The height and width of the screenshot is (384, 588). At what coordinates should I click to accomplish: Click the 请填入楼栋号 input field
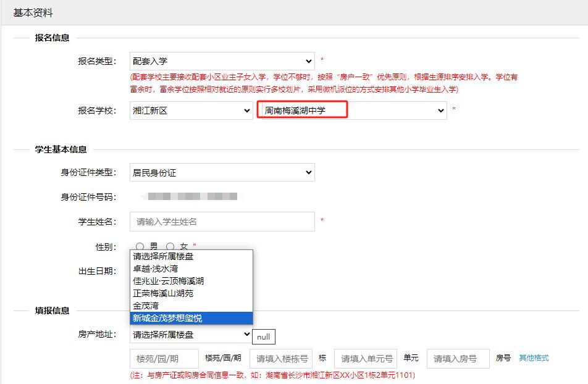pos(281,358)
